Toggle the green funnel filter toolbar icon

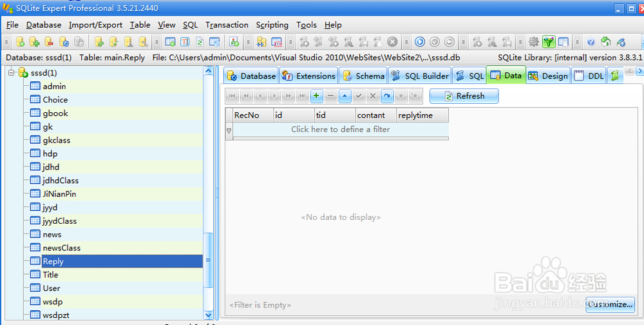click(549, 41)
